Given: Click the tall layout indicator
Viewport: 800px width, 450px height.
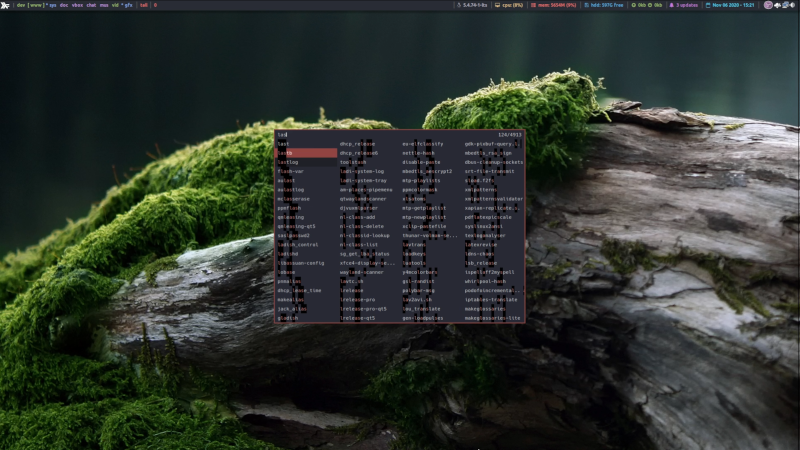Looking at the screenshot, I should pos(143,5).
